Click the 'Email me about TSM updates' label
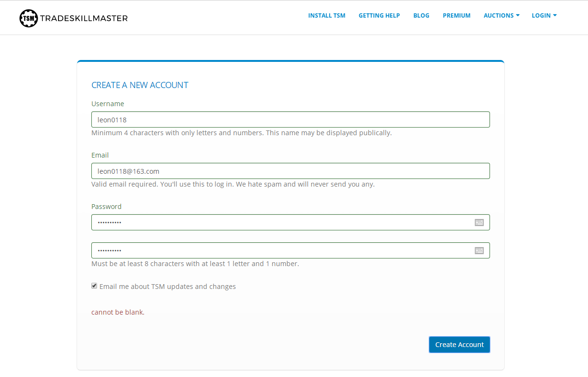588x377 pixels. click(167, 287)
